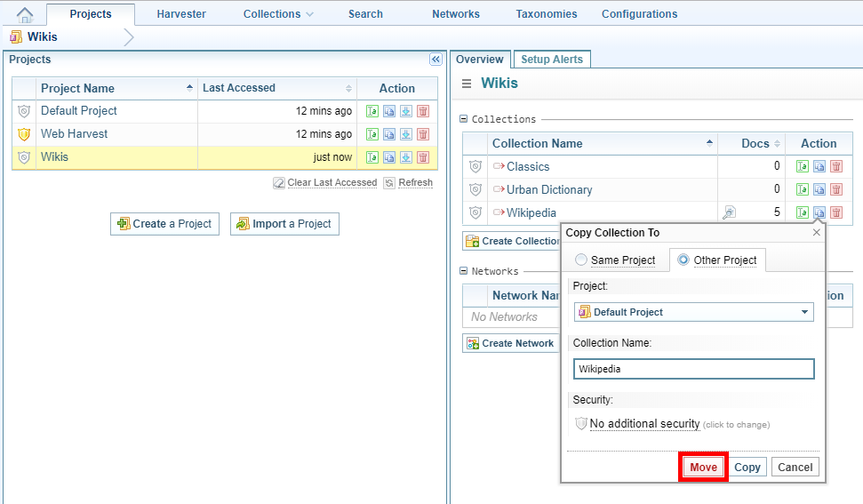
Task: Click copy icon for Urban Dictionary collection
Action: click(819, 190)
